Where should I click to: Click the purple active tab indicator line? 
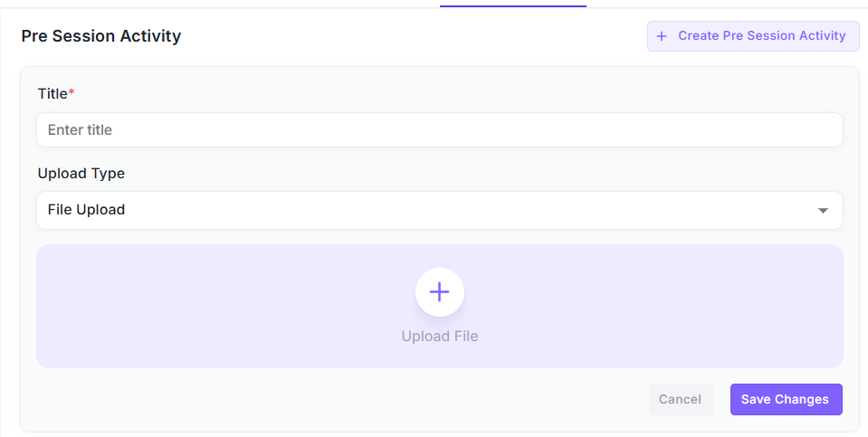pyautogui.click(x=513, y=5)
